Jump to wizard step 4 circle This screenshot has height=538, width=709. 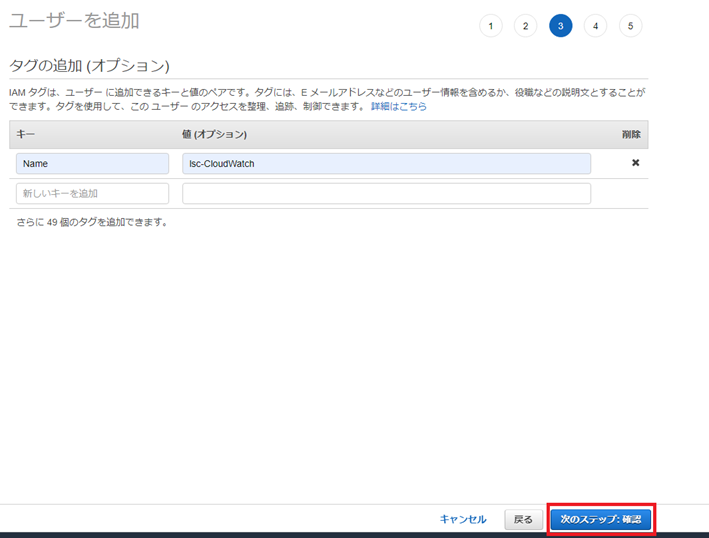pyautogui.click(x=596, y=26)
